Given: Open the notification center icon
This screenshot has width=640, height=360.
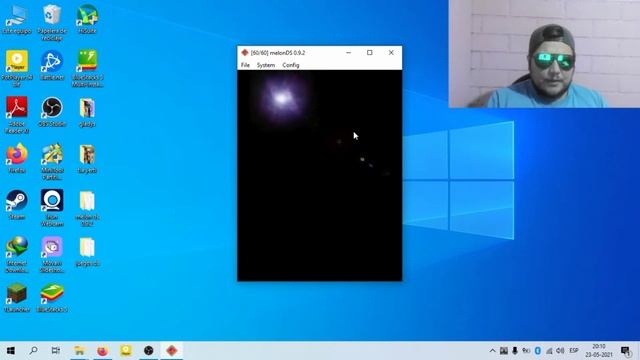Looking at the screenshot, I should (x=625, y=351).
